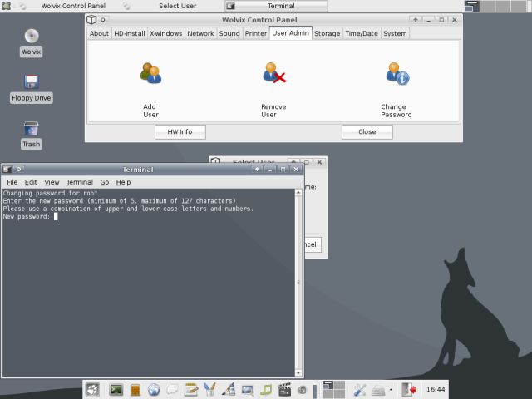The image size is (532, 399).
Task: Launch the chat bubbles messenger icon
Action: [172, 390]
